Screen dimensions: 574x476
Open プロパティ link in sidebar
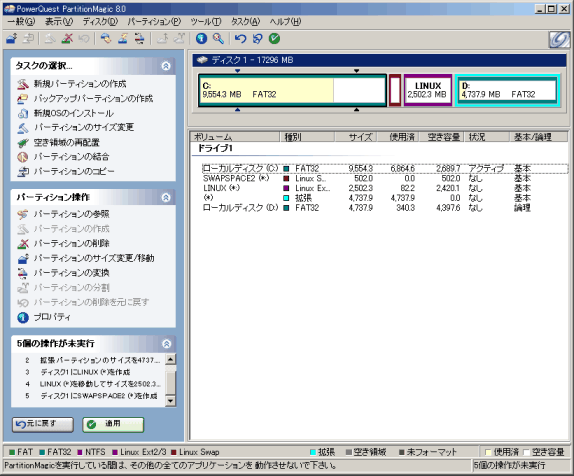(x=52, y=317)
